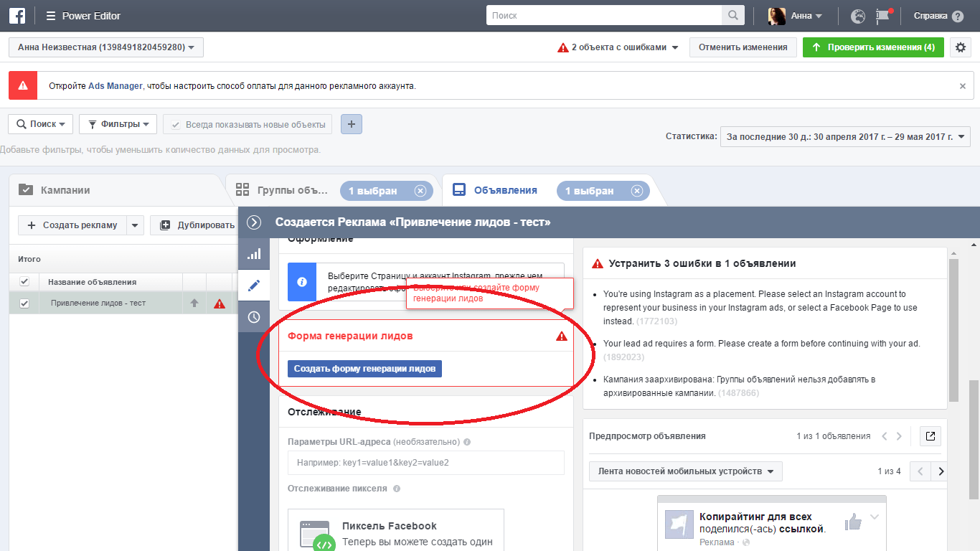Go to next ad in preview

899,436
